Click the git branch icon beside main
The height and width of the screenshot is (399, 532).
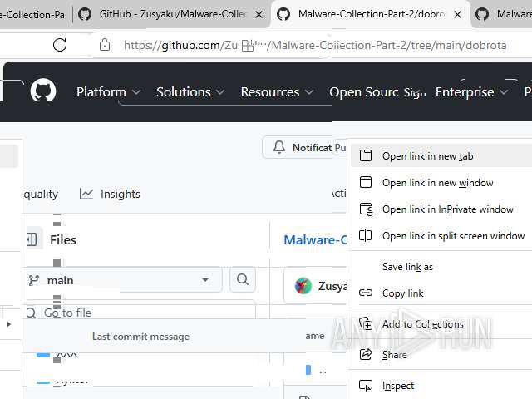coord(34,281)
